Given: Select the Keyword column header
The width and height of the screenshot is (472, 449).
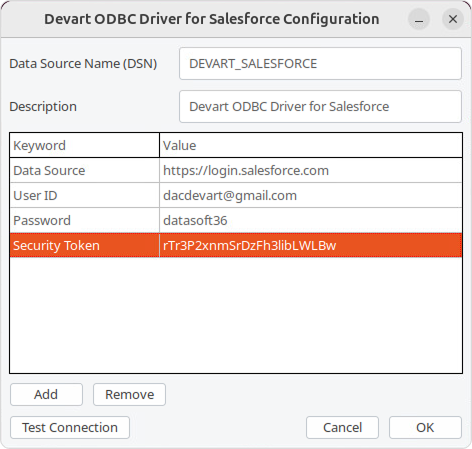Looking at the screenshot, I should 85,145.
